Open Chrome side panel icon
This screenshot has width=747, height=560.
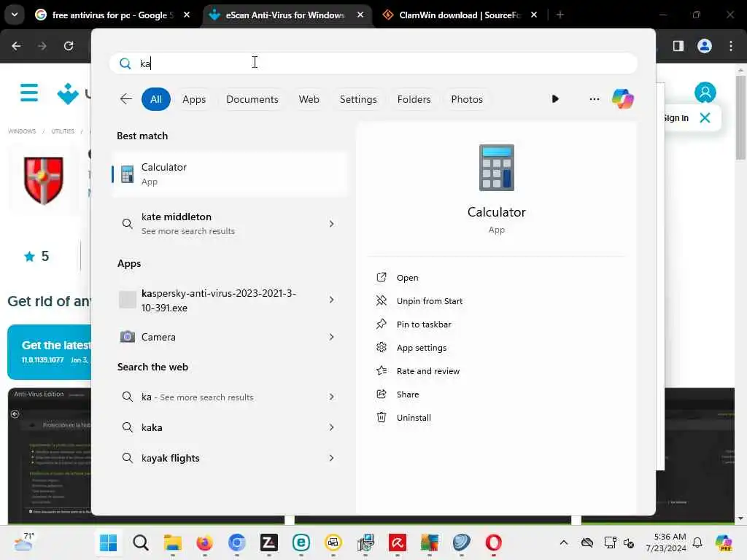click(x=678, y=46)
